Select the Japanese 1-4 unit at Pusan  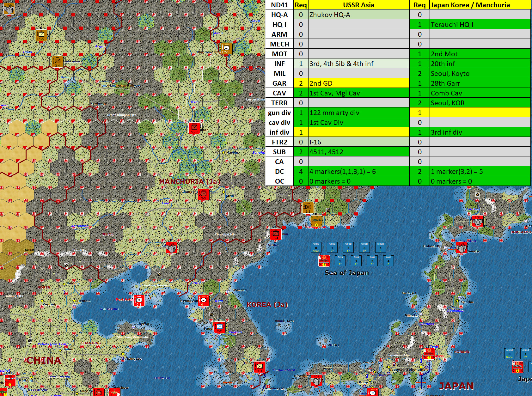click(x=260, y=367)
